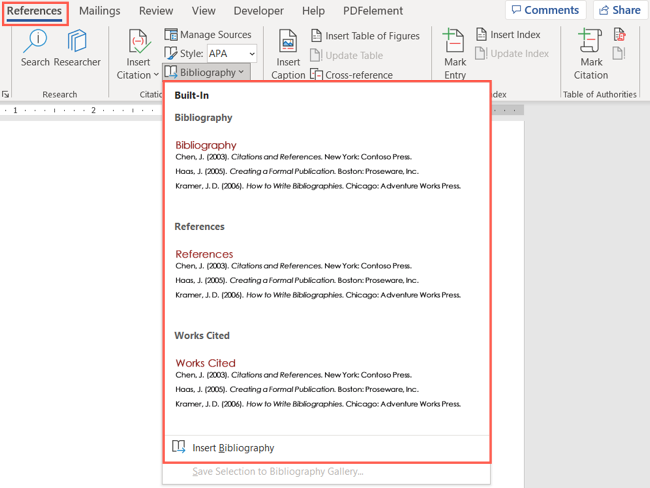Click Cross-reference in Captions group
The width and height of the screenshot is (650, 488).
click(351, 75)
